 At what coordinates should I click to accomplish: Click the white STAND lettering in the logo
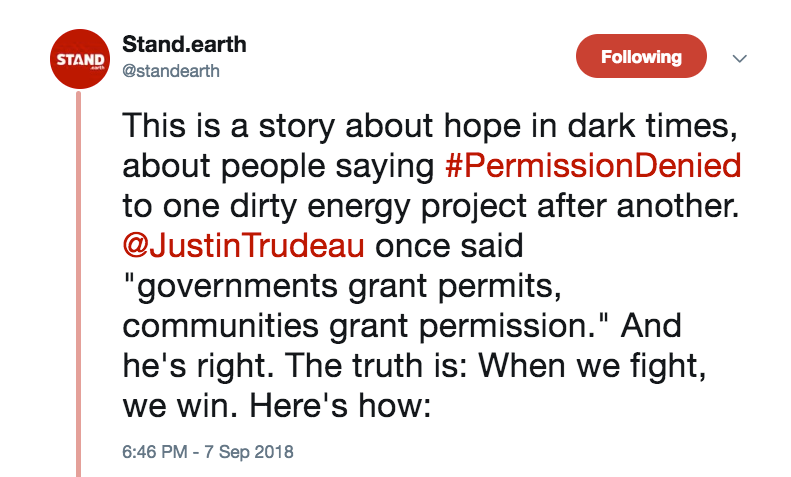coord(80,59)
